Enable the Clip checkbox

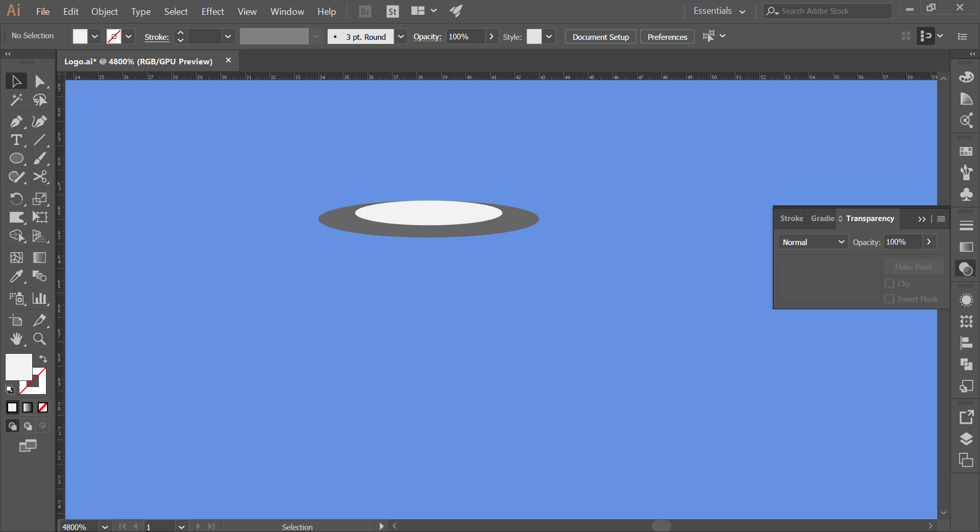pos(890,284)
